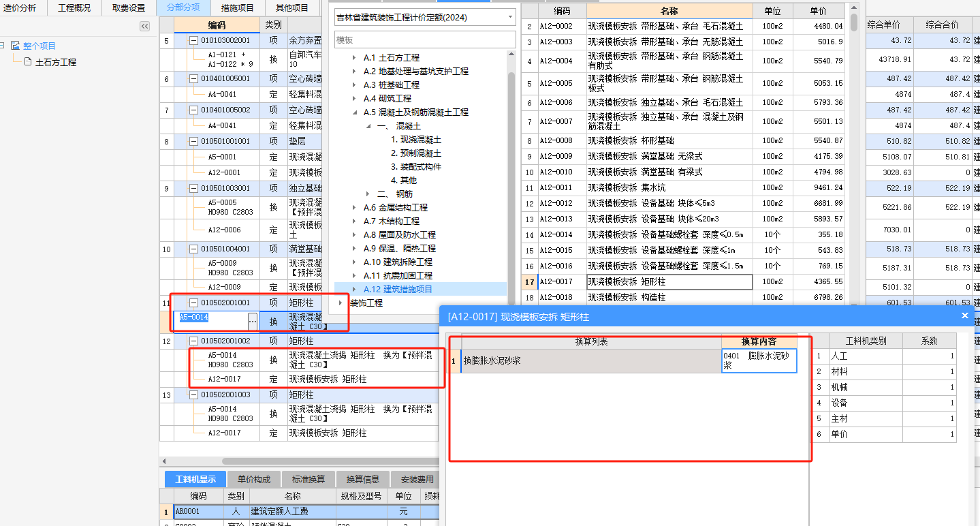Open the 单价构成 bottom tab
Image resolution: width=980 pixels, height=526 pixels.
(253, 479)
